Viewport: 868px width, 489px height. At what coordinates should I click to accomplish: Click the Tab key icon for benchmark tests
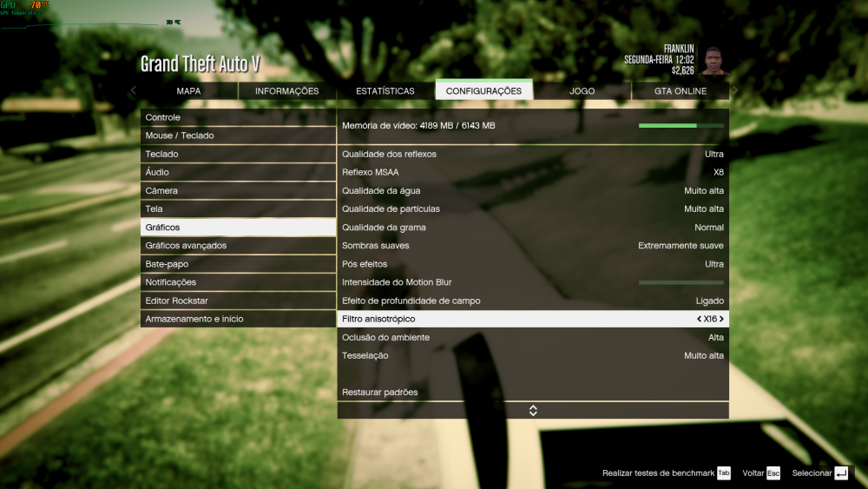tap(724, 473)
